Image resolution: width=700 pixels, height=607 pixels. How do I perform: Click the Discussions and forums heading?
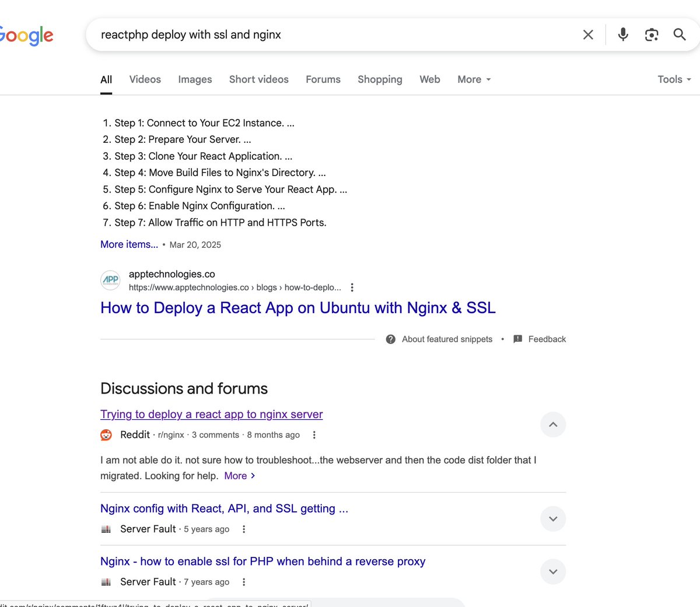tap(184, 388)
